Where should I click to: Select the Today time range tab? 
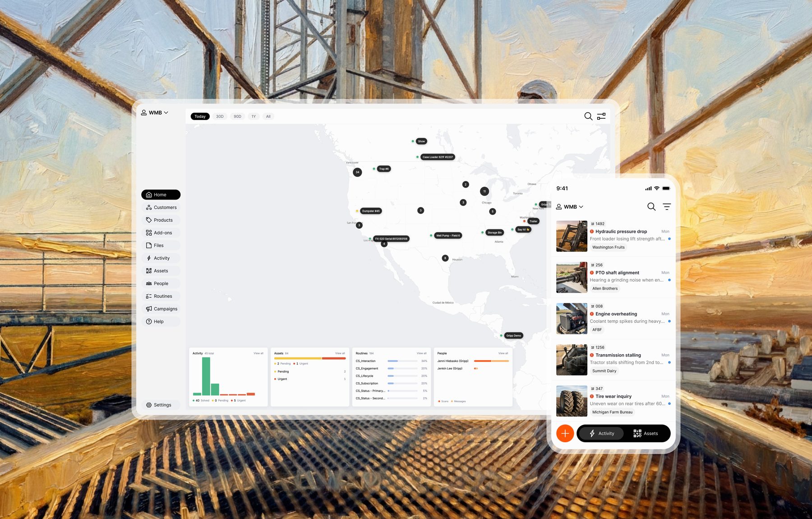click(200, 116)
